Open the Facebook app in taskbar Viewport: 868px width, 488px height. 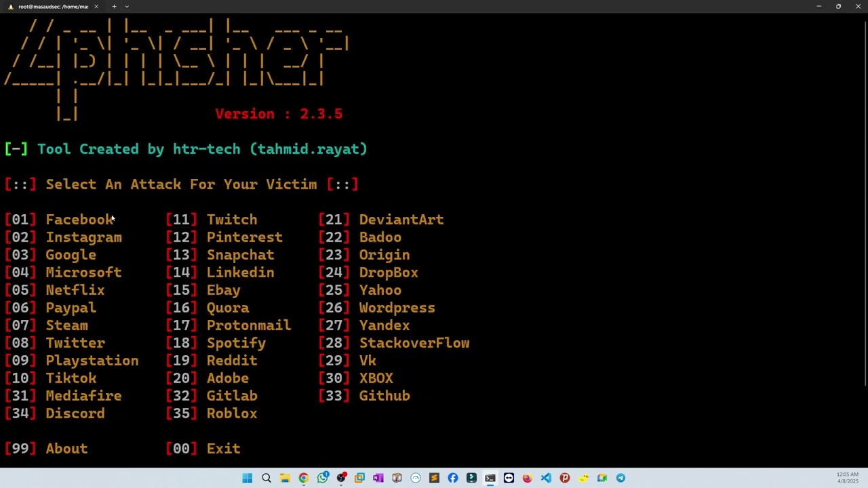pyautogui.click(x=453, y=478)
